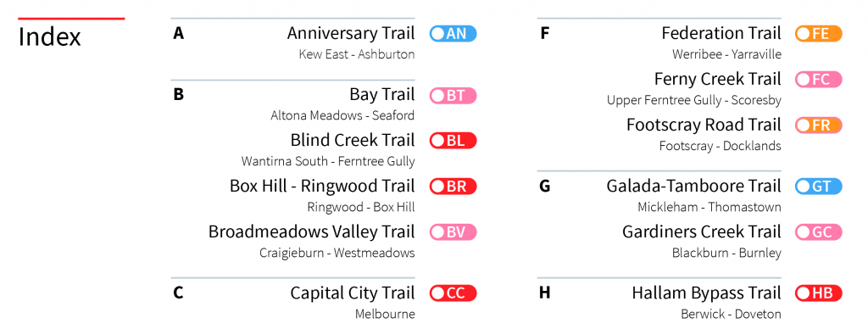
Task: Click the pink BT Bay Trail badge
Action: tap(453, 95)
